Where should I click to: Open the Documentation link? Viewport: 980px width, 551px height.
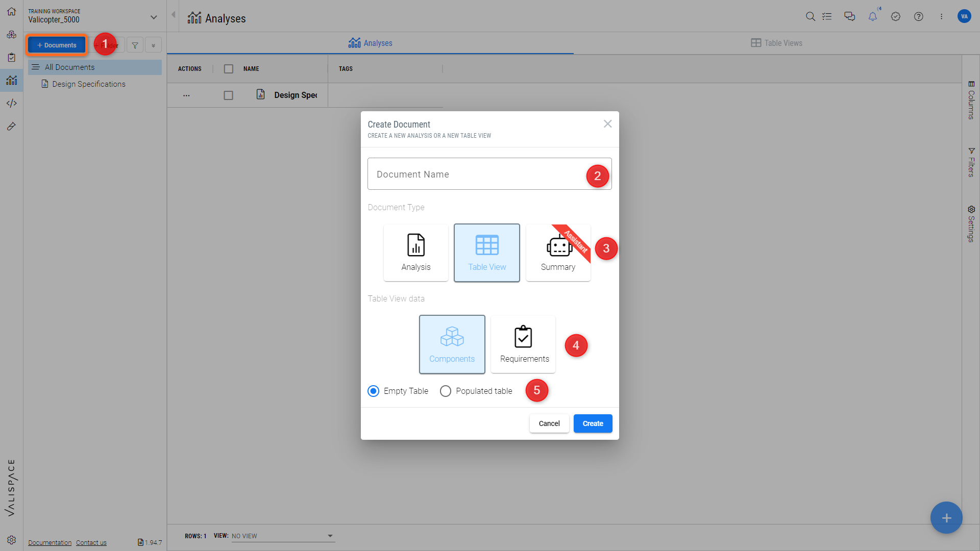pos(50,542)
